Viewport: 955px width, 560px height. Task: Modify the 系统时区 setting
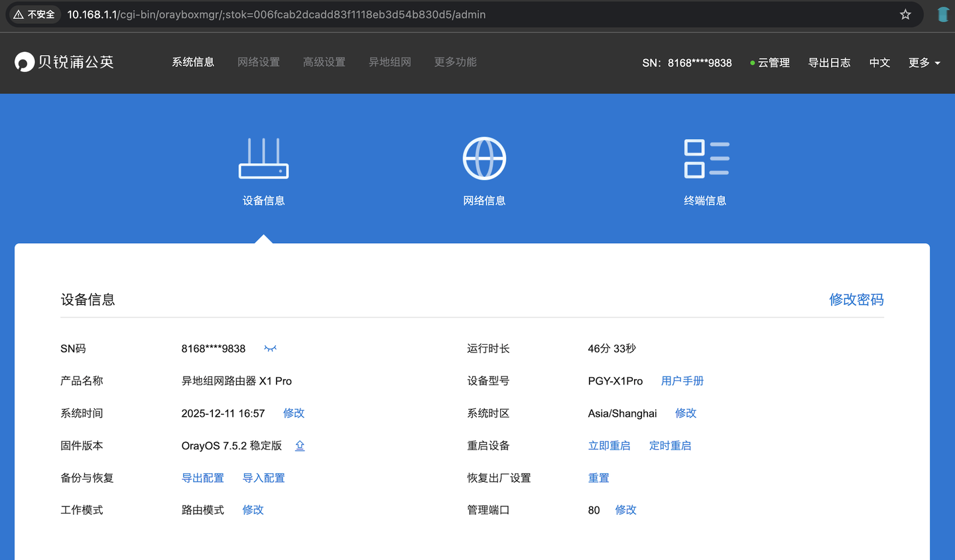click(x=686, y=413)
